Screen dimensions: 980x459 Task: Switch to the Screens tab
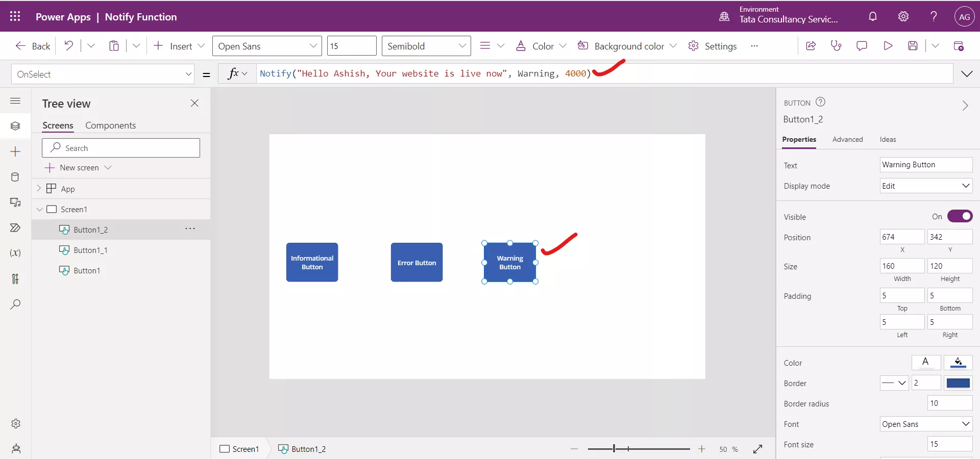[58, 125]
